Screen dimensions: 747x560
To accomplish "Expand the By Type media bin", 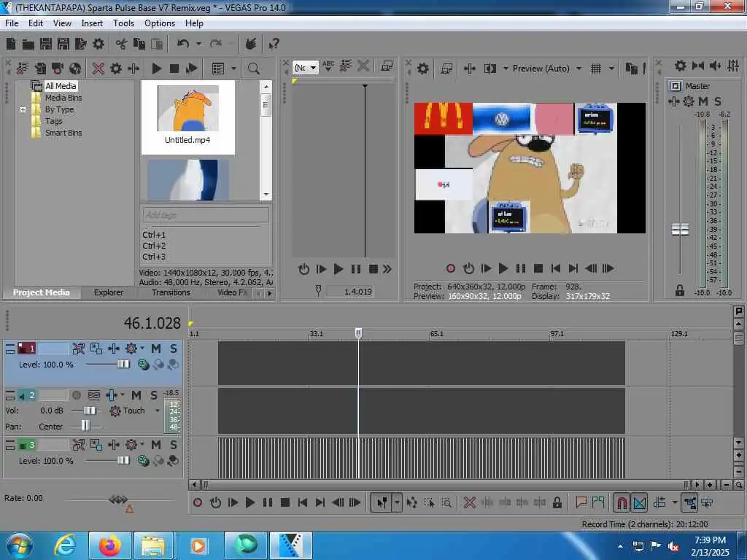I will (23, 109).
